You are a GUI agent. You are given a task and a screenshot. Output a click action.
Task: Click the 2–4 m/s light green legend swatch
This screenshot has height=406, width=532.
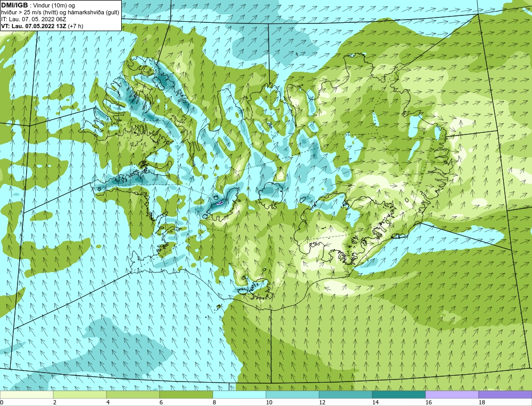coord(80,394)
